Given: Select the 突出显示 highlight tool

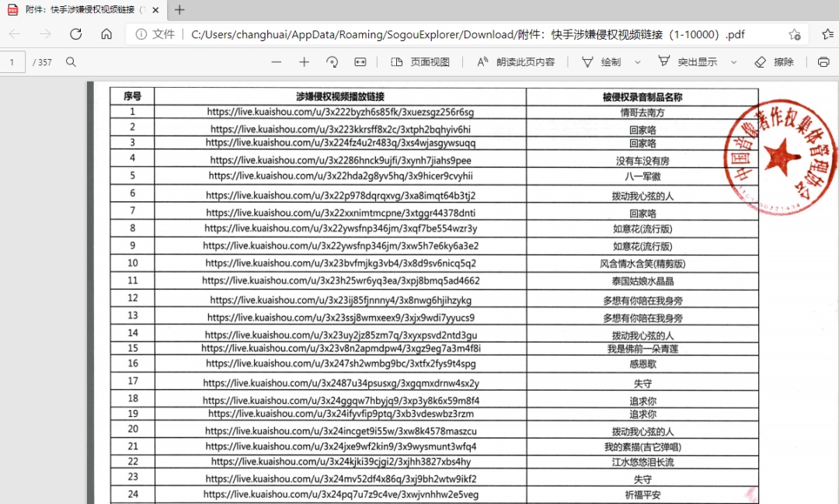Looking at the screenshot, I should tap(688, 62).
